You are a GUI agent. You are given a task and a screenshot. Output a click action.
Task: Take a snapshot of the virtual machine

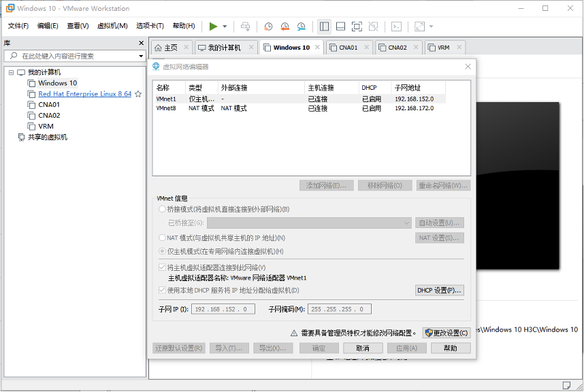point(268,27)
